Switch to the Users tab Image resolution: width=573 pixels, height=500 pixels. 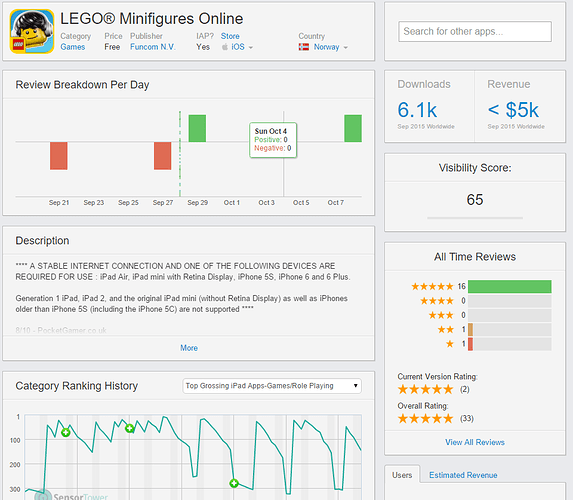pos(402,475)
